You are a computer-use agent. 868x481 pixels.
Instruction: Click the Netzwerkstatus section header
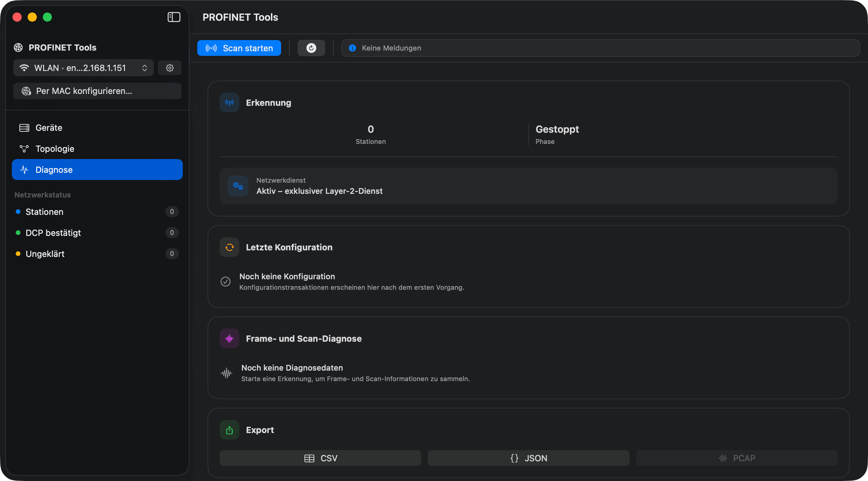point(42,195)
